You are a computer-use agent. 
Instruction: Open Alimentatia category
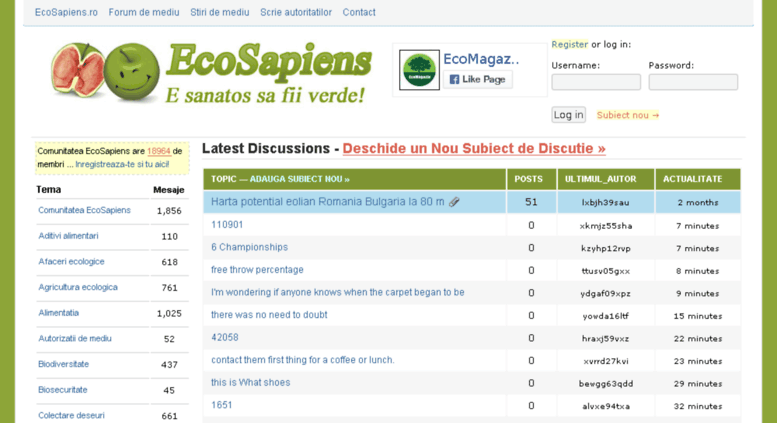(x=58, y=313)
